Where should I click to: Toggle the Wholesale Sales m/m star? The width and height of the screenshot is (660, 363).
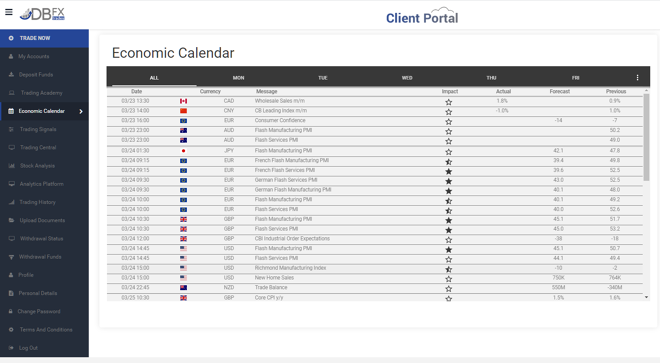point(449,102)
